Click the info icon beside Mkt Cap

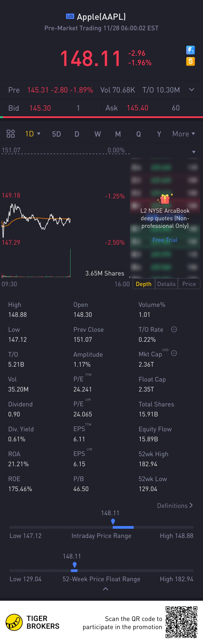[174, 353]
